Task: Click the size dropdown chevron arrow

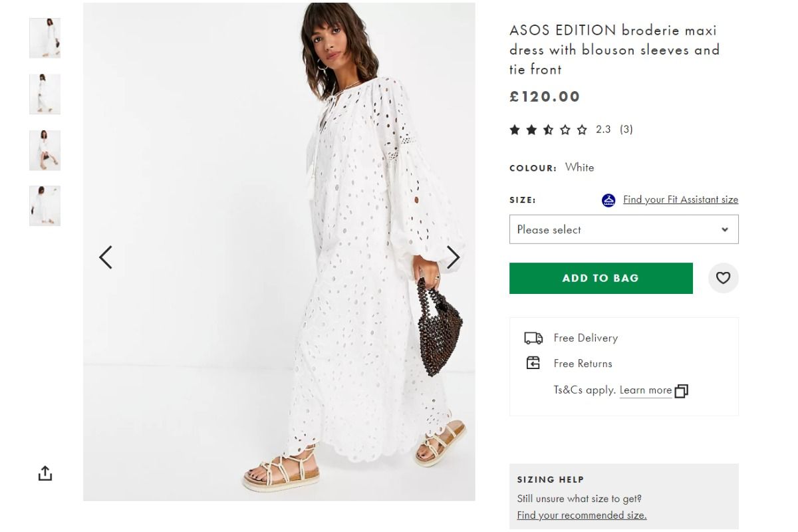Action: tap(725, 229)
